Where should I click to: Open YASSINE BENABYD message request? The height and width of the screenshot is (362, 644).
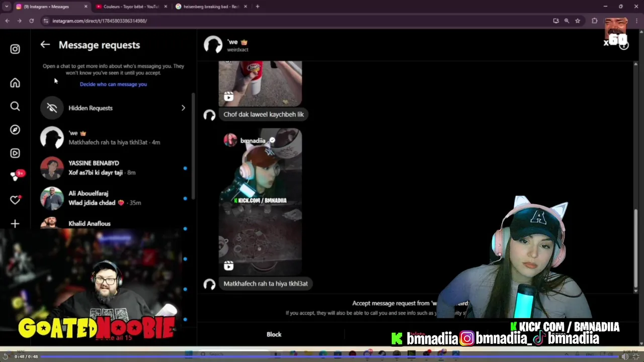(113, 168)
